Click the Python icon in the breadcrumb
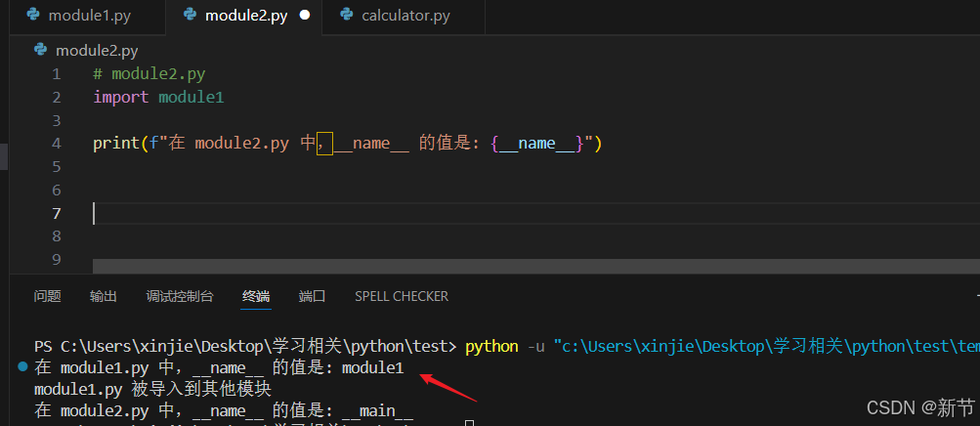The image size is (980, 426). coord(41,50)
